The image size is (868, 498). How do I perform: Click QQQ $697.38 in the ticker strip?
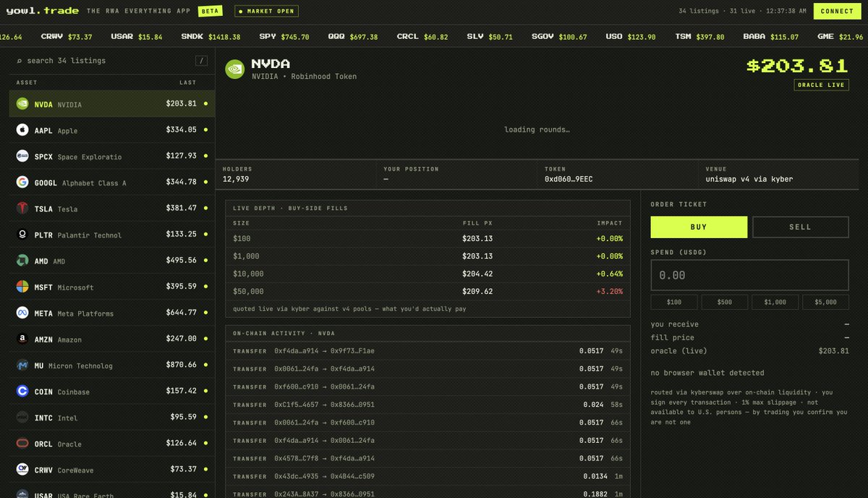(x=352, y=36)
